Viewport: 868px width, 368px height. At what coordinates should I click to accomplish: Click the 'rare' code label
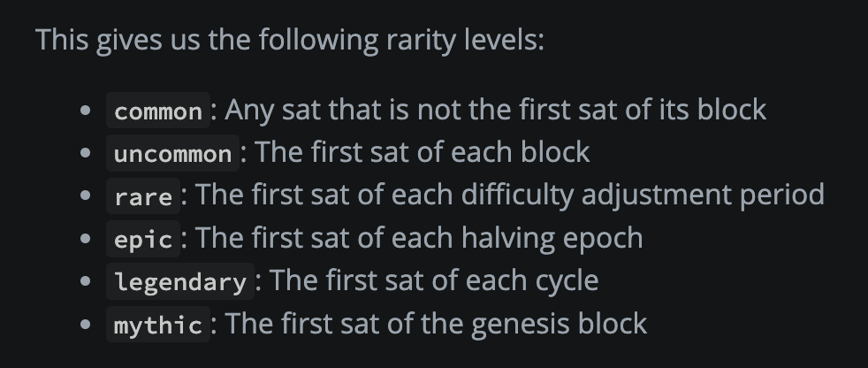pos(143,196)
